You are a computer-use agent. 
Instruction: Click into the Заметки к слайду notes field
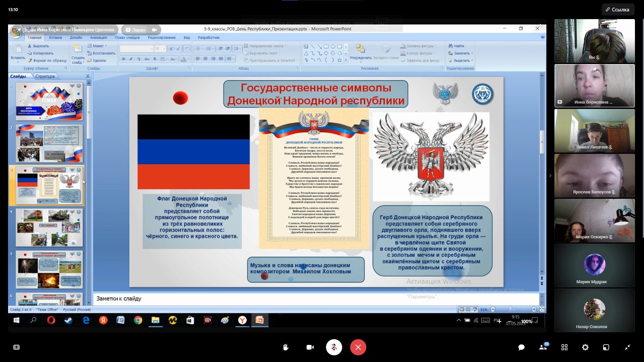(x=316, y=298)
